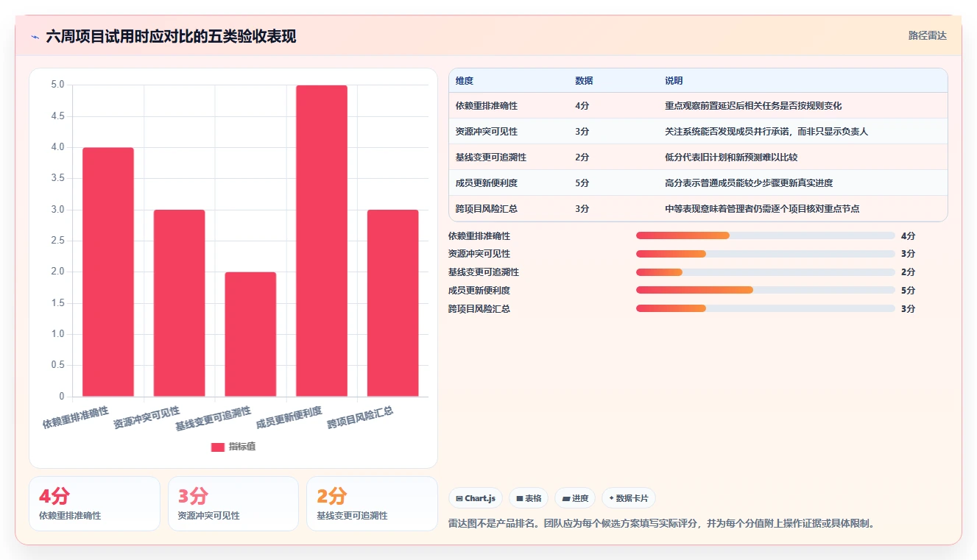977x560 pixels.
Task: Click the 跨项目风险汇总 table row name
Action: coord(487,209)
